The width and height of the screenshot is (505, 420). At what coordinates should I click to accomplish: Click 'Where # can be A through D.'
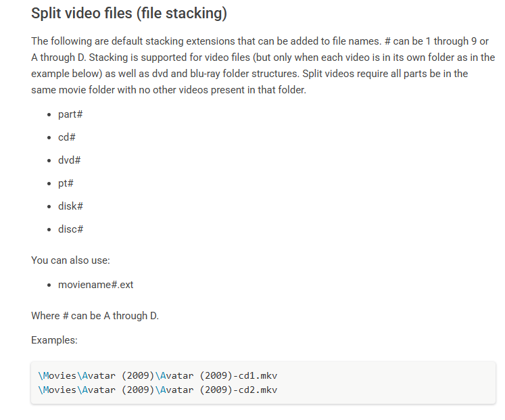tap(95, 316)
